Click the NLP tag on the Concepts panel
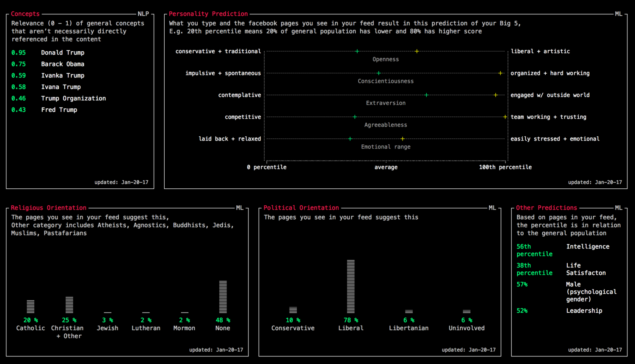635x364 pixels. tap(143, 14)
